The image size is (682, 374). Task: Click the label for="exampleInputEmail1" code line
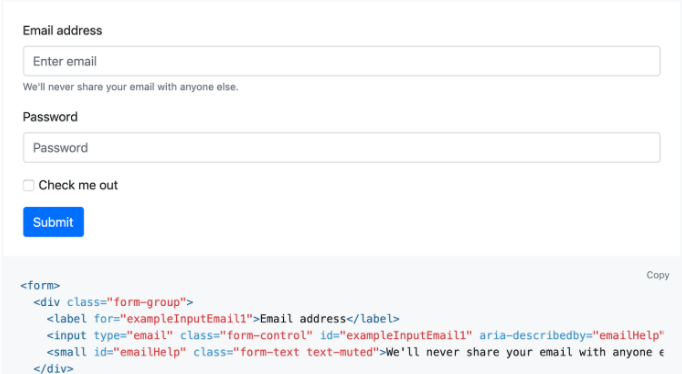pos(223,319)
